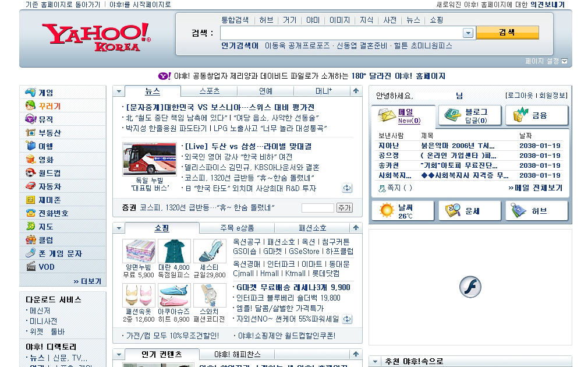Image resolution: width=588 pixels, height=367 pixels.
Task: Open the 금융 finance coins icon
Action: [x=520, y=115]
